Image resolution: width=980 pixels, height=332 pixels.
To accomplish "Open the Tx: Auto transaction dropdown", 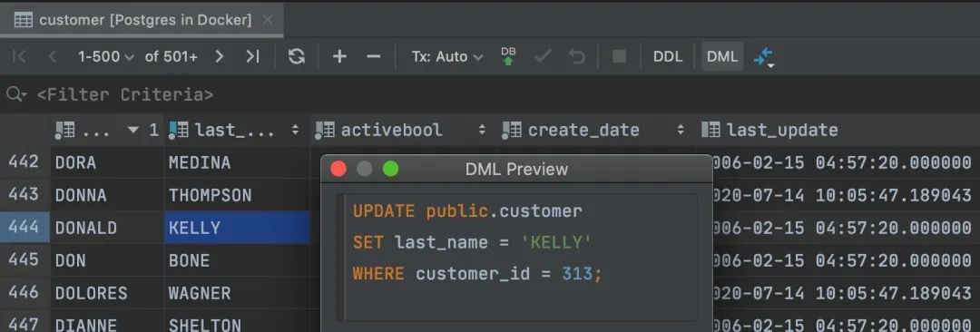I will [446, 57].
